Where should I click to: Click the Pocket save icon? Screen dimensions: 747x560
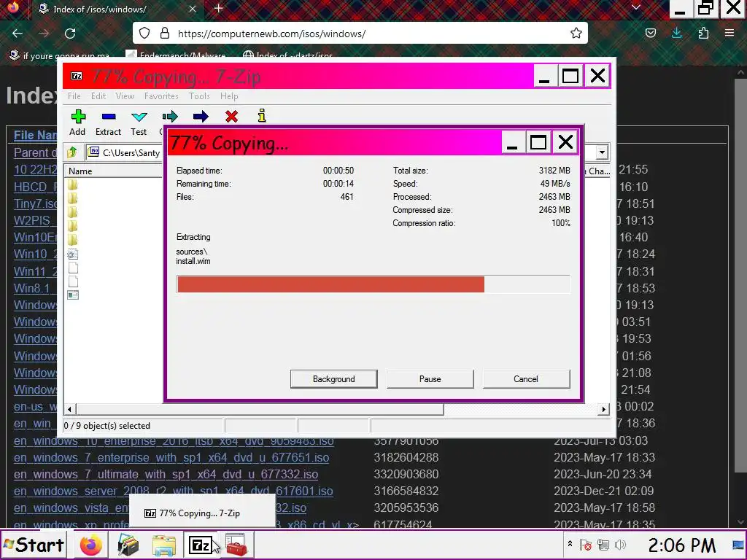650,33
